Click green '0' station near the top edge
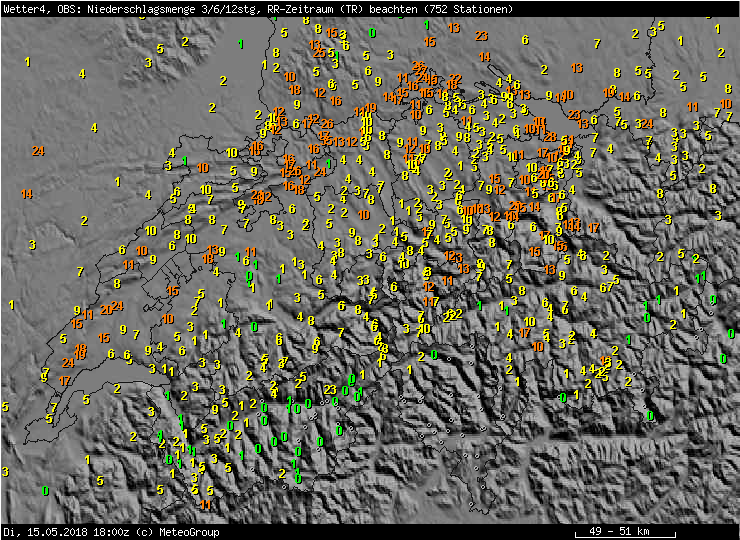This screenshot has height=540, width=740. (372, 32)
